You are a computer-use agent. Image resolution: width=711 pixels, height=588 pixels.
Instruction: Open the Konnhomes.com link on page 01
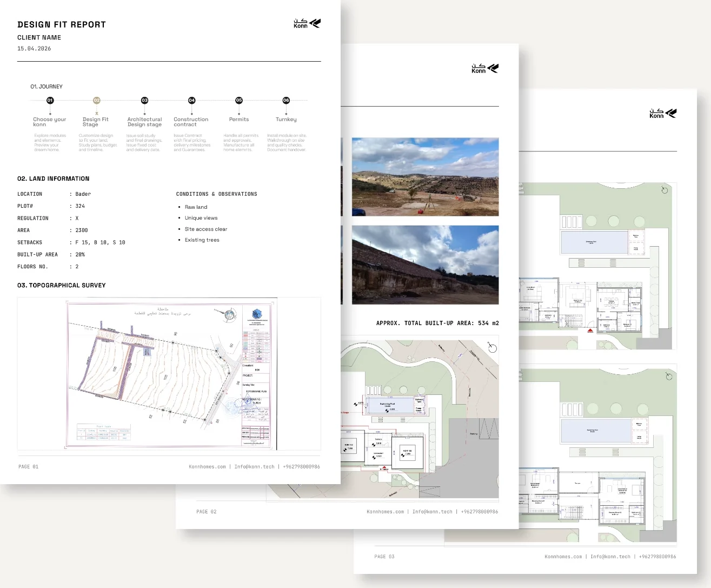[x=208, y=467]
